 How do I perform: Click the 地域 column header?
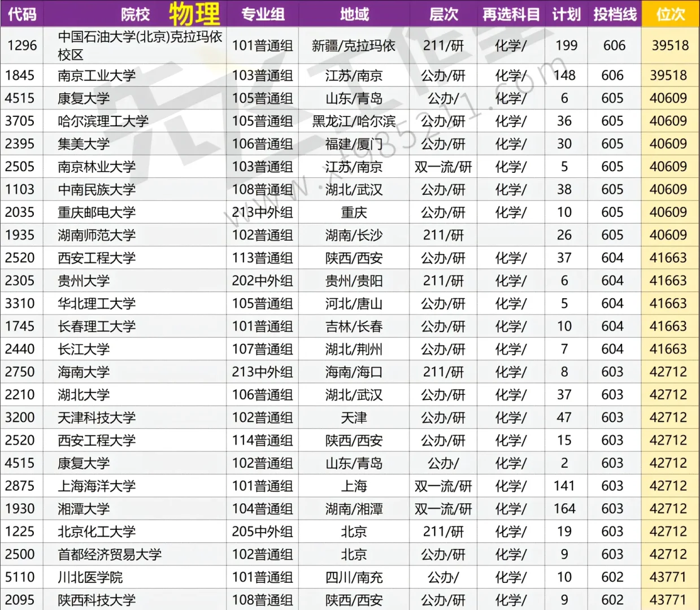353,14
